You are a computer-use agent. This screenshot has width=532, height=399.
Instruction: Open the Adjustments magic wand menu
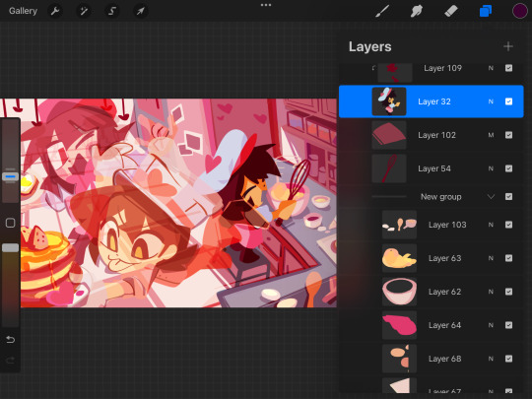click(84, 11)
